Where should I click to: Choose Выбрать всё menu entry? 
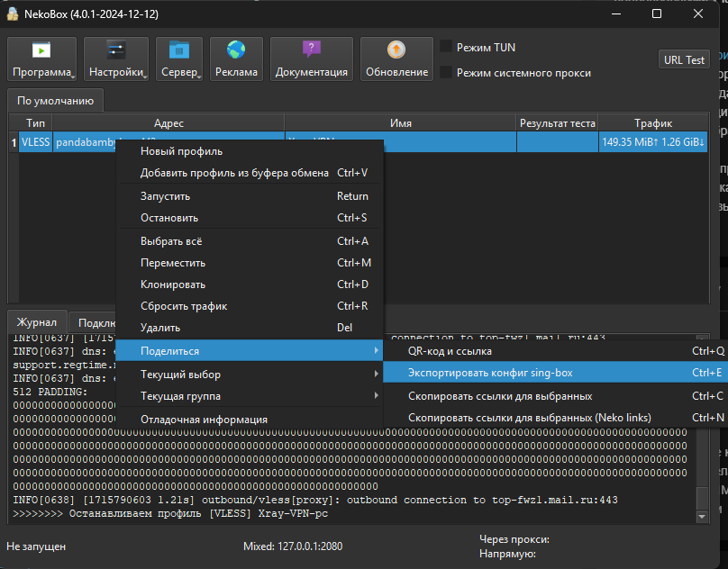pyautogui.click(x=250, y=241)
